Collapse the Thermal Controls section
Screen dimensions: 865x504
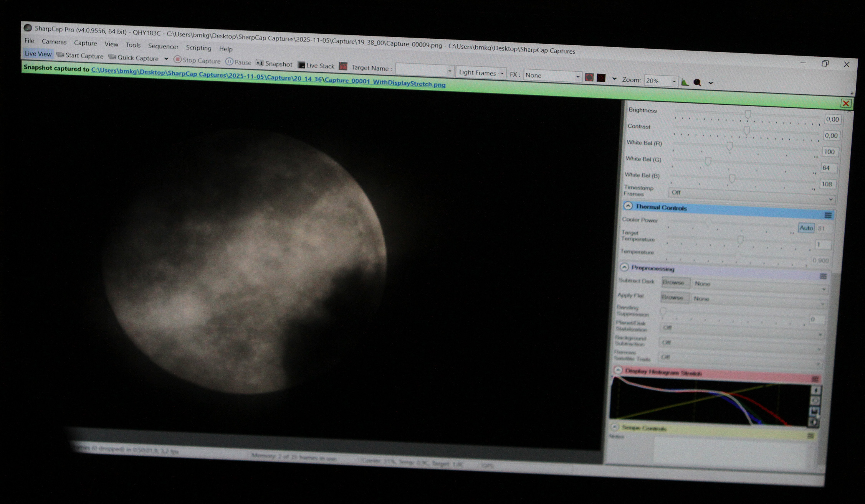point(628,206)
